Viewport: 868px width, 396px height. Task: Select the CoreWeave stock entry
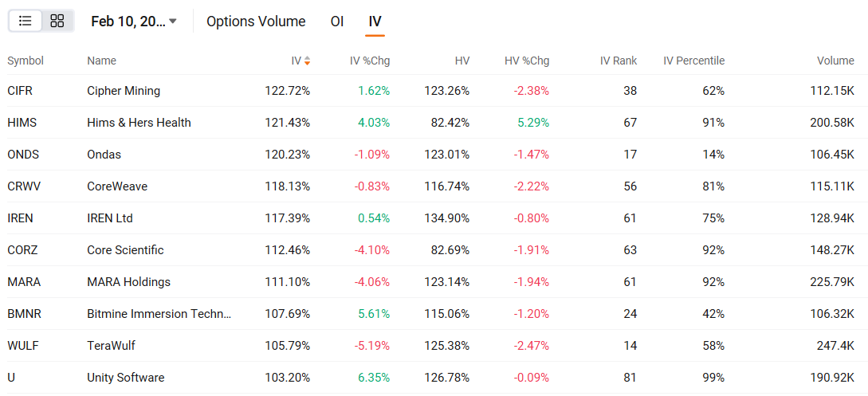[x=434, y=186]
